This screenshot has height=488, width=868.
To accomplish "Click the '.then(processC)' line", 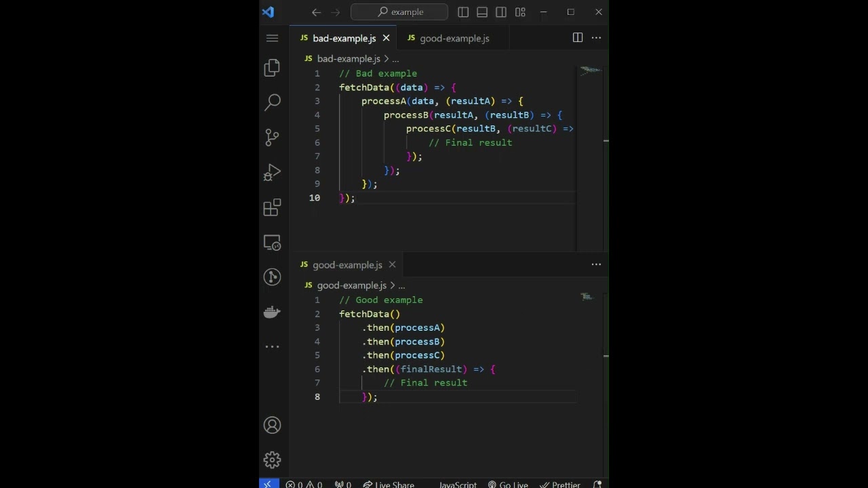I will [x=403, y=355].
